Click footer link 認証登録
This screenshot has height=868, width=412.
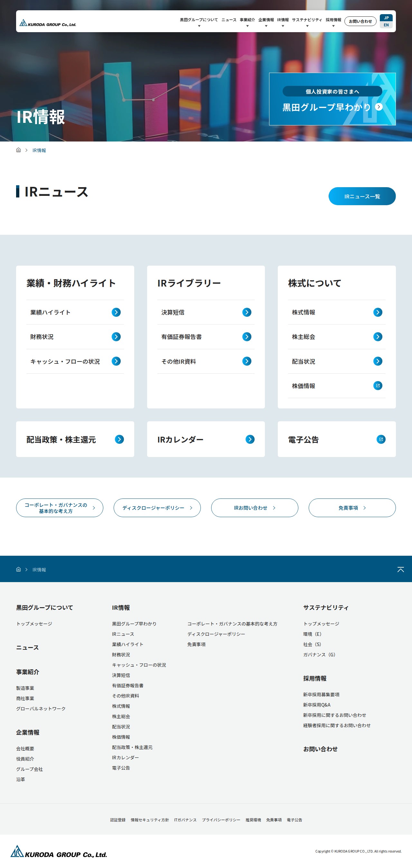coord(118,820)
